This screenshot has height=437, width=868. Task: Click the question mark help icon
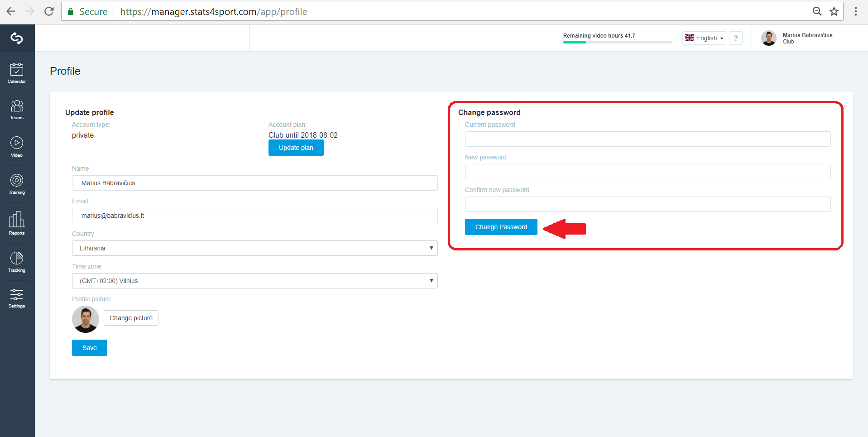736,38
